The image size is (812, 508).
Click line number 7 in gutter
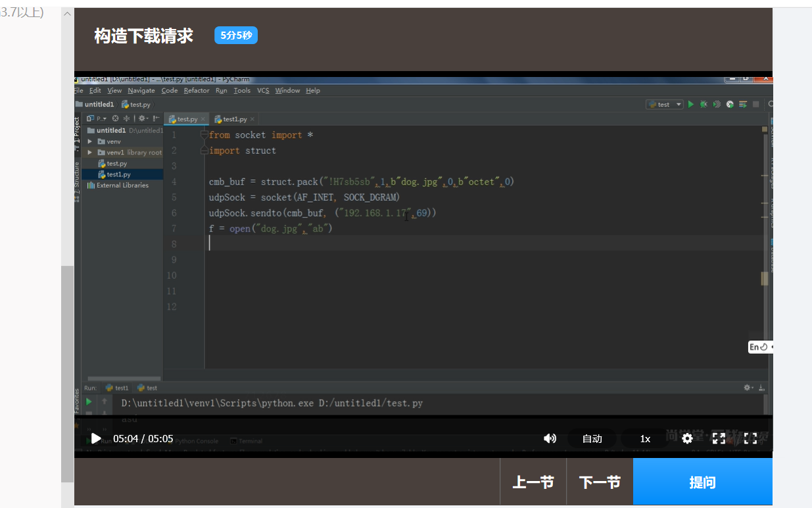point(174,229)
